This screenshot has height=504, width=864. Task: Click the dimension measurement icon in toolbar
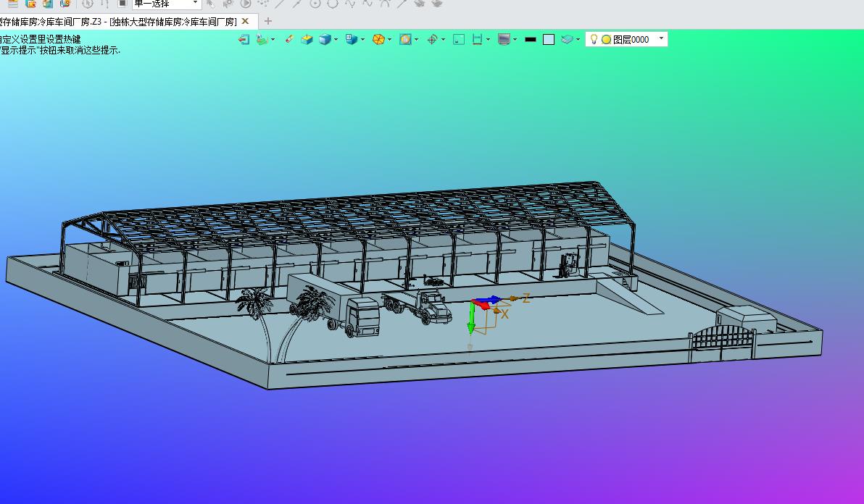pos(477,40)
